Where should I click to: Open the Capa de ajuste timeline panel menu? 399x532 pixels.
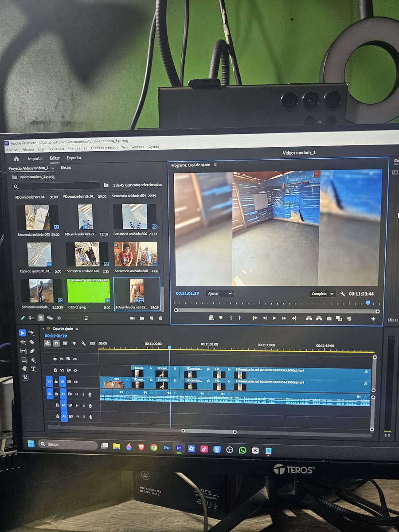77,329
